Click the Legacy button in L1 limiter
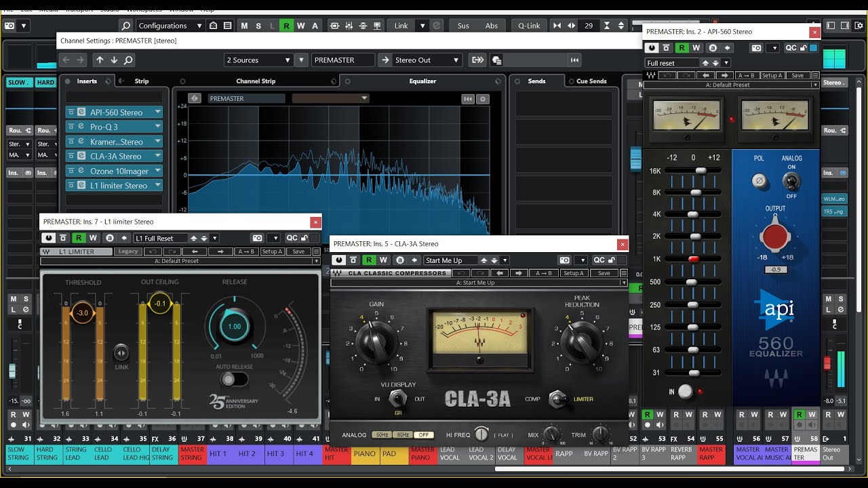The height and width of the screenshot is (488, 868). (128, 251)
